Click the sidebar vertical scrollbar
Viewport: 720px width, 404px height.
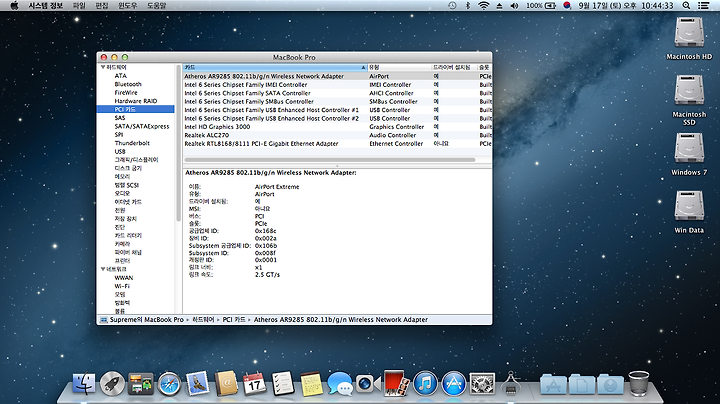click(178, 145)
